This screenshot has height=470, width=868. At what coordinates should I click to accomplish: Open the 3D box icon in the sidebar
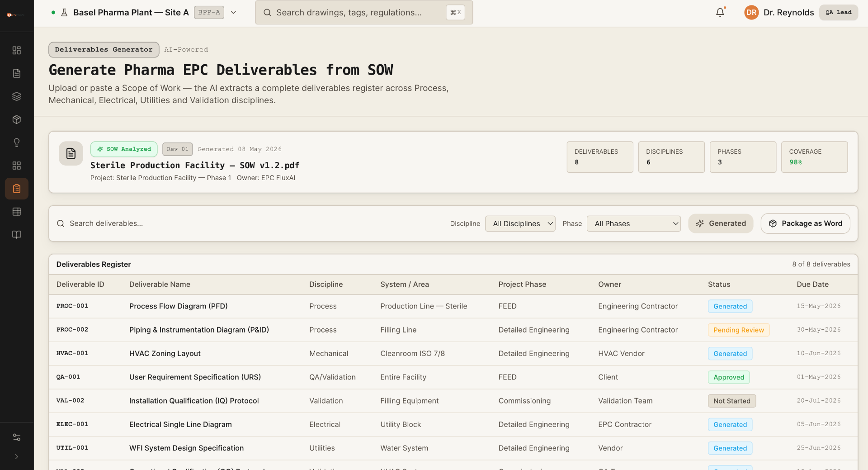coord(17,119)
